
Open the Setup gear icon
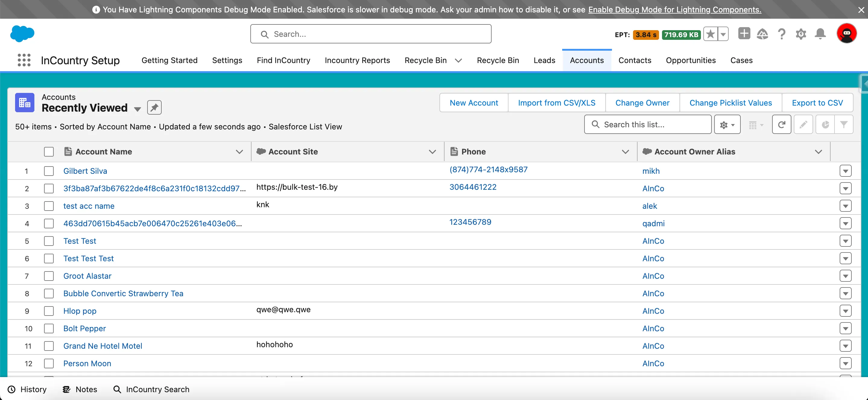(801, 34)
